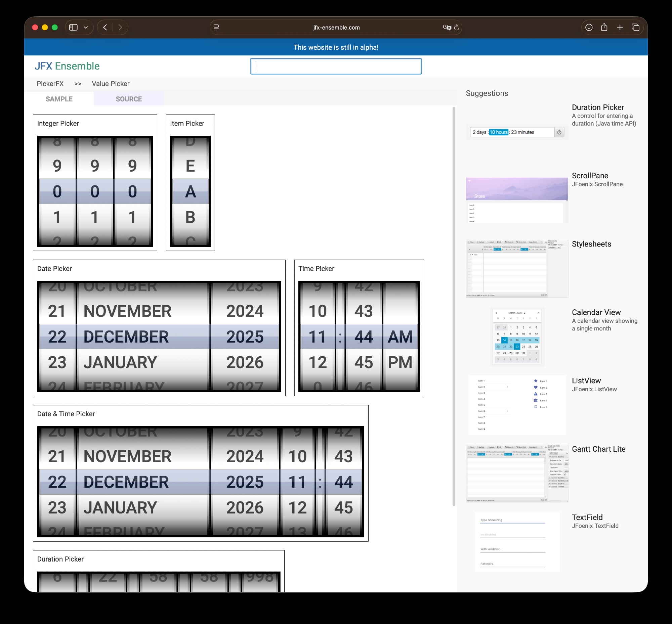Click PickerFX breadcrumb link
Screen dimensions: 672x624
[50, 84]
